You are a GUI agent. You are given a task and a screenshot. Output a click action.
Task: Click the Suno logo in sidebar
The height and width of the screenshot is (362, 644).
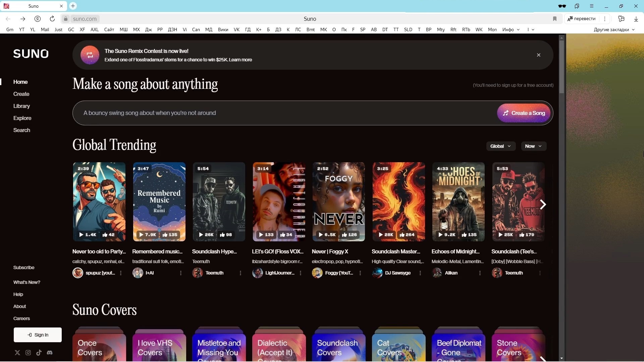[31, 54]
